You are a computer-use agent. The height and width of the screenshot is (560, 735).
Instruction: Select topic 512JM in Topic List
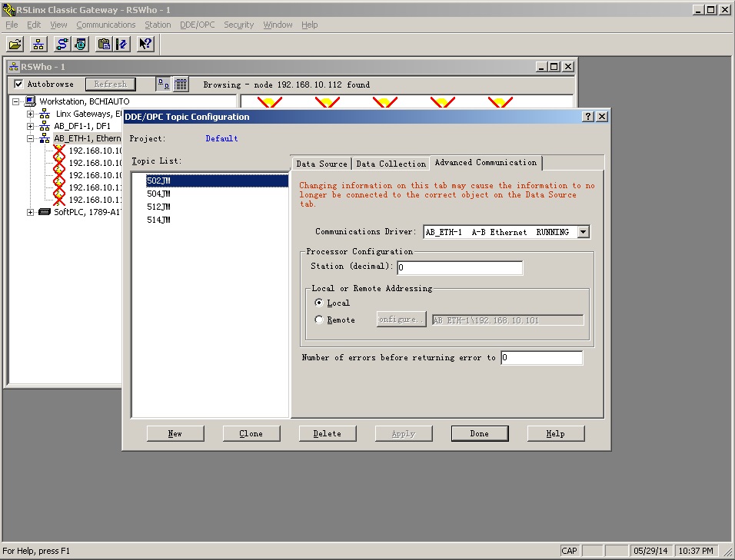(x=158, y=207)
